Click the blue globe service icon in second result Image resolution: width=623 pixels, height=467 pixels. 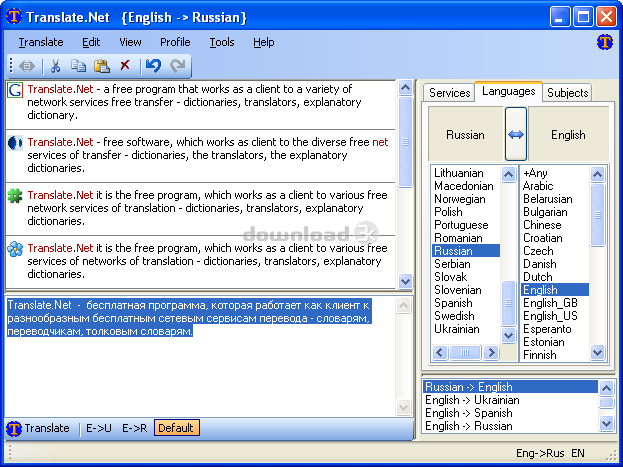pos(15,143)
